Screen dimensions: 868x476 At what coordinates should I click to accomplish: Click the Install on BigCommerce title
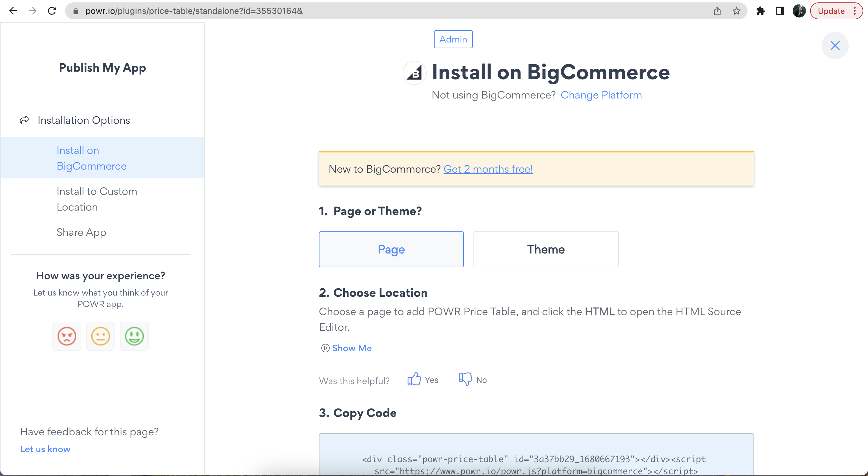point(551,72)
